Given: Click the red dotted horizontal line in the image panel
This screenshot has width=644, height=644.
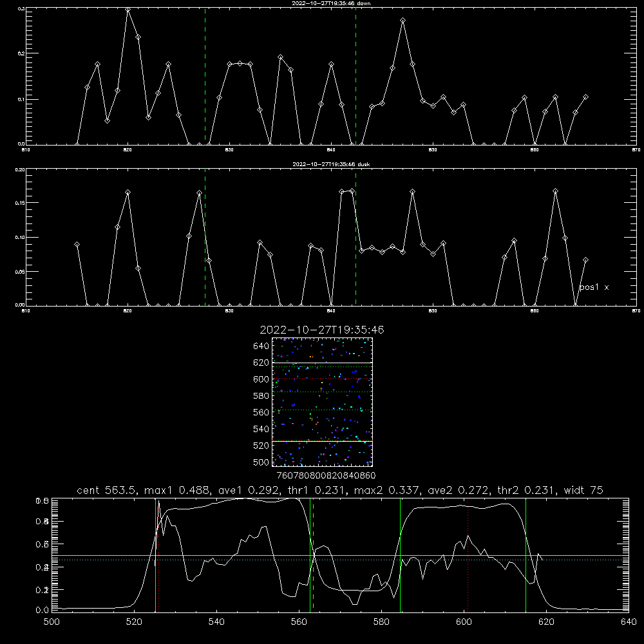Looking at the screenshot, I should coord(322,378).
